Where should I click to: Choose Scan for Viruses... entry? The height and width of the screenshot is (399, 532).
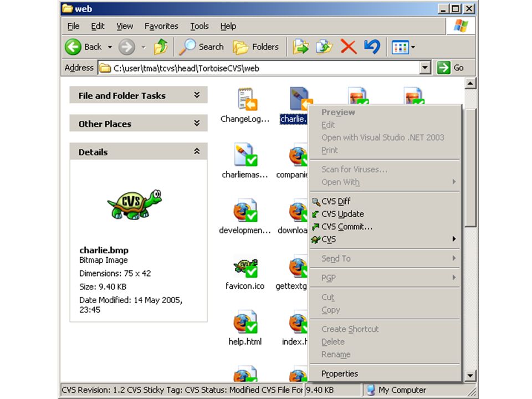[385, 170]
